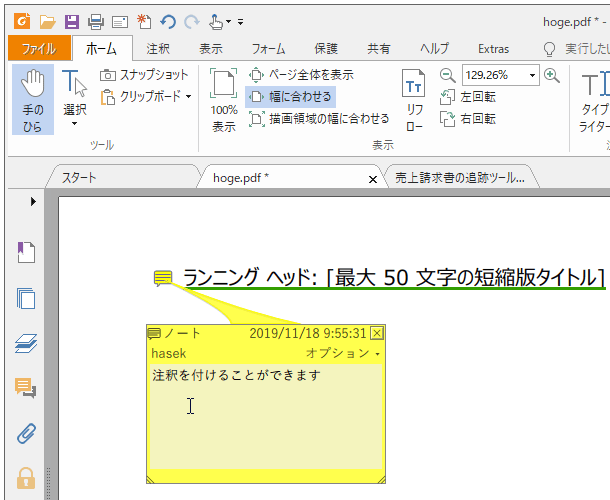Open the ファイル menu tab
610x500 pixels.
pyautogui.click(x=39, y=49)
